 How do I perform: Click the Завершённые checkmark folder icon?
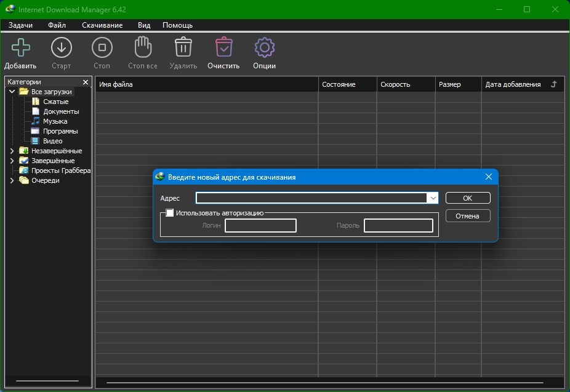(24, 160)
